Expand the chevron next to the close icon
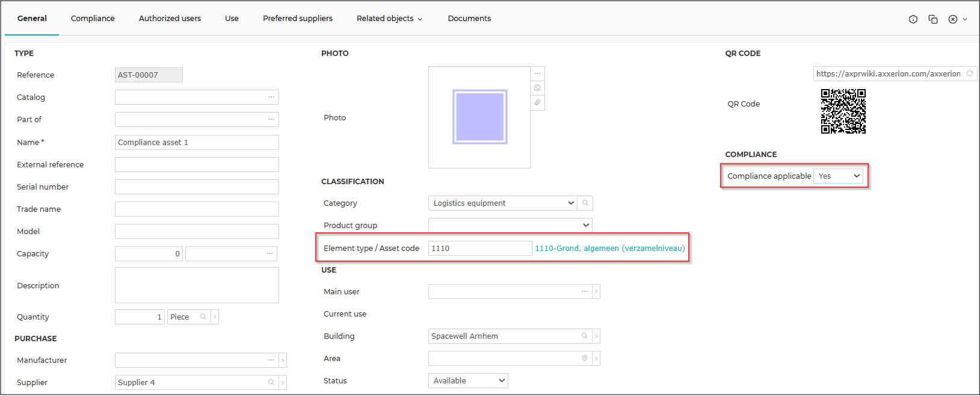 click(965, 19)
